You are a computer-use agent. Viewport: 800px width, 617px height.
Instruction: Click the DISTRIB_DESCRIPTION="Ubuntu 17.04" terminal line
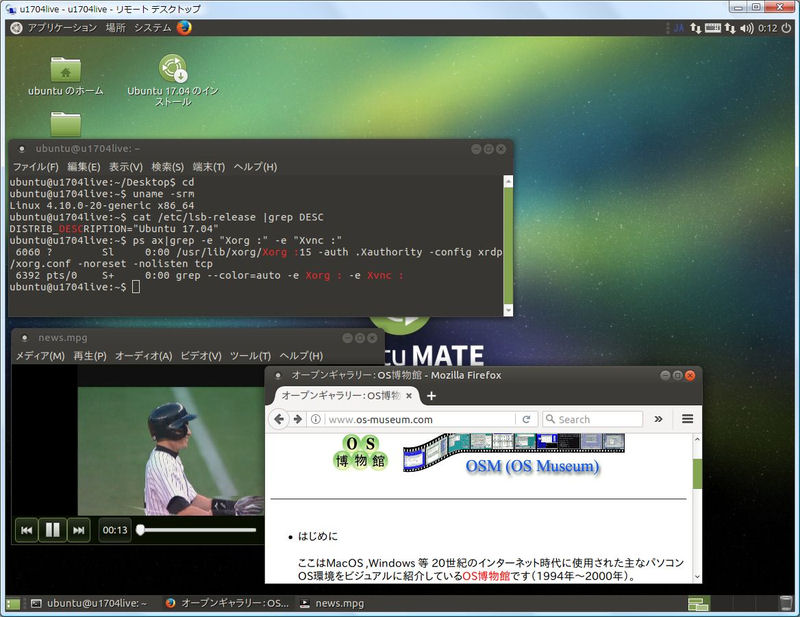pyautogui.click(x=114, y=229)
